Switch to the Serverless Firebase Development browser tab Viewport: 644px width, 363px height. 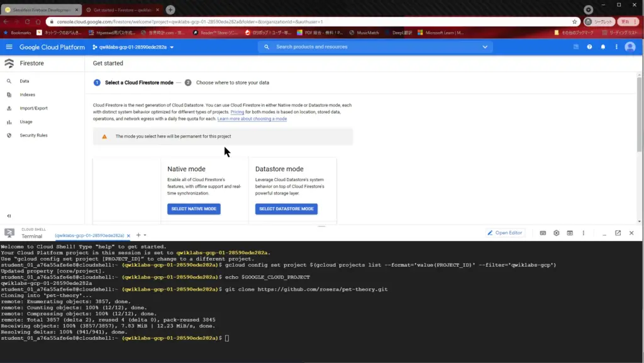(x=41, y=9)
